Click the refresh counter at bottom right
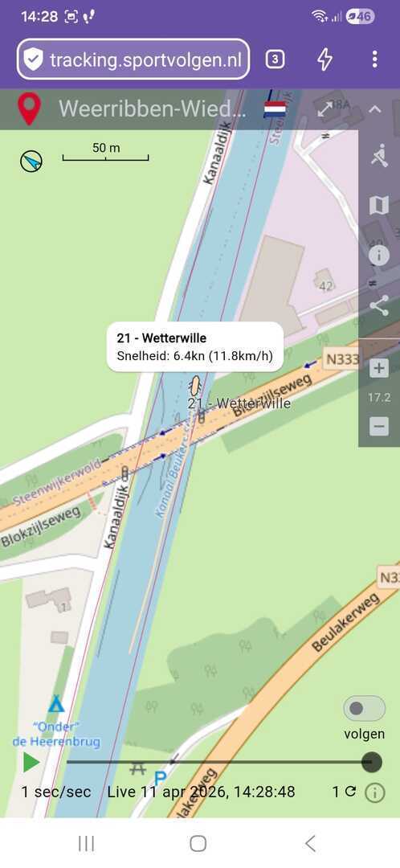400x868 pixels. point(344,792)
